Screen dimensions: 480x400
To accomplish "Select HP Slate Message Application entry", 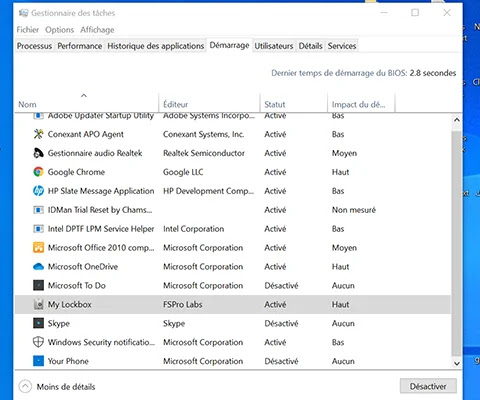I will pyautogui.click(x=101, y=191).
